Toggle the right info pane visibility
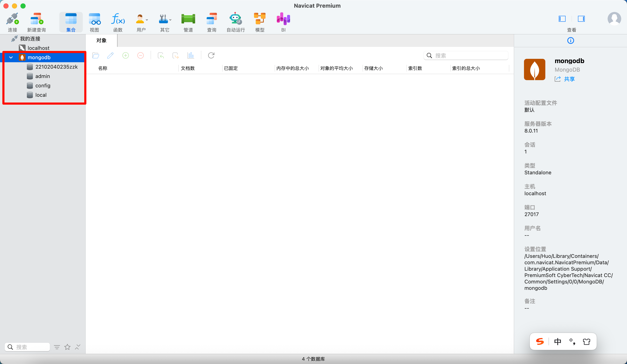627x364 pixels. 581,19
